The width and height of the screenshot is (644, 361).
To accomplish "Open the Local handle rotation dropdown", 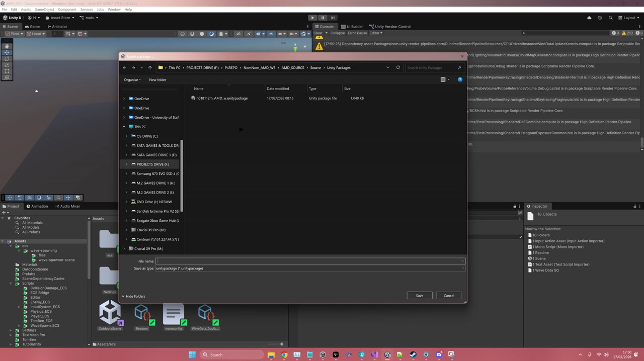I will tap(36, 34).
